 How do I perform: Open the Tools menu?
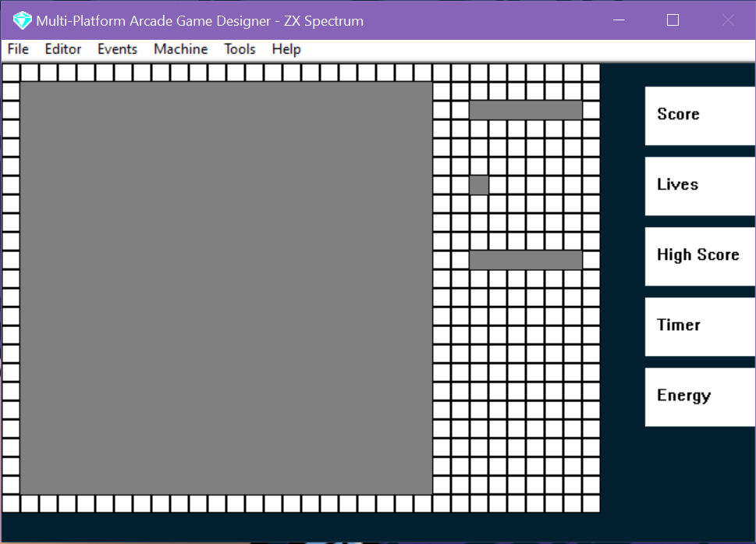[x=240, y=49]
